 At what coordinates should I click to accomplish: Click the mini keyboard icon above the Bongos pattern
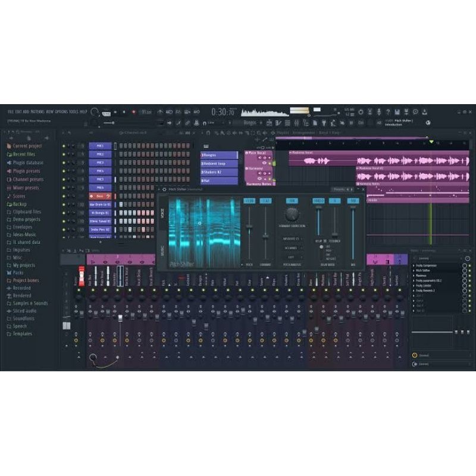[x=206, y=146]
